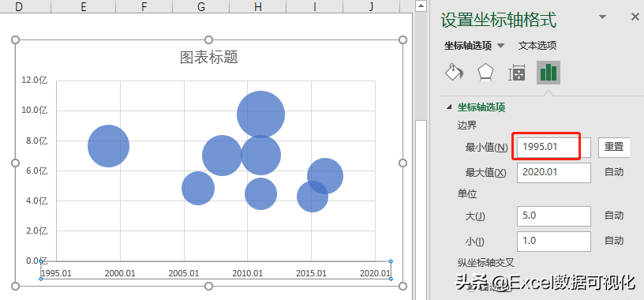The width and height of the screenshot is (644, 300).
Task: Open the Size & Properties icon
Action: (x=517, y=73)
